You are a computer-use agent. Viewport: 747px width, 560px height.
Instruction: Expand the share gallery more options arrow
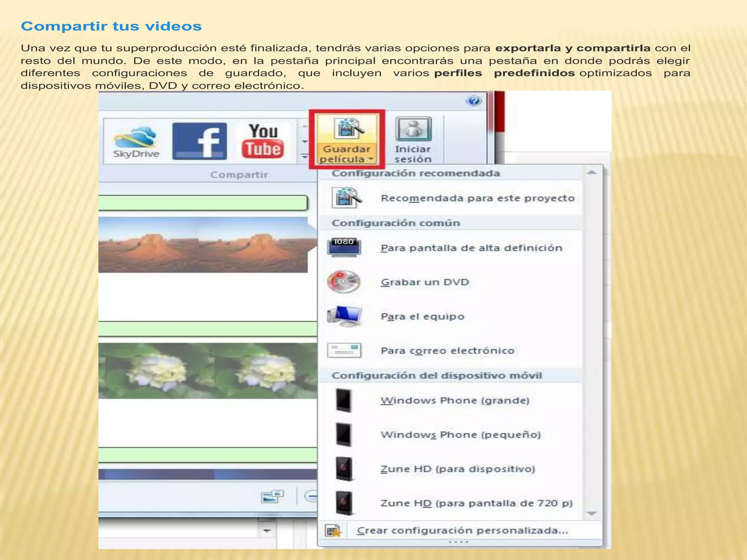click(x=305, y=156)
